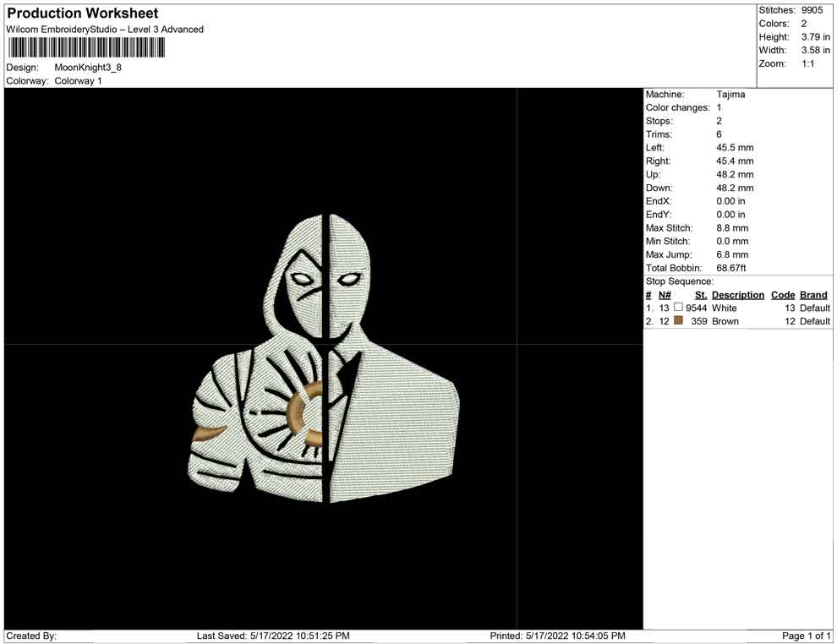The width and height of the screenshot is (837, 644).
Task: Click the Down value 48.2 mm
Action: pos(735,188)
